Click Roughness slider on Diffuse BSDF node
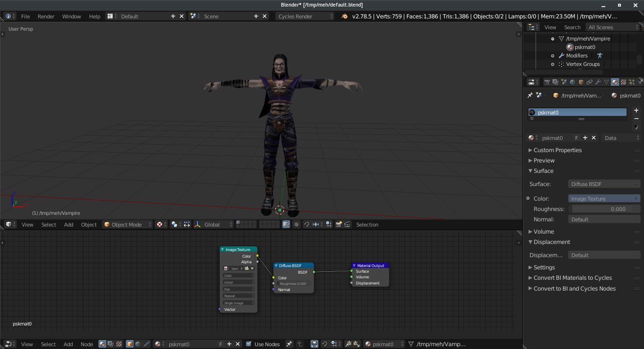This screenshot has height=349, width=644. pyautogui.click(x=293, y=284)
